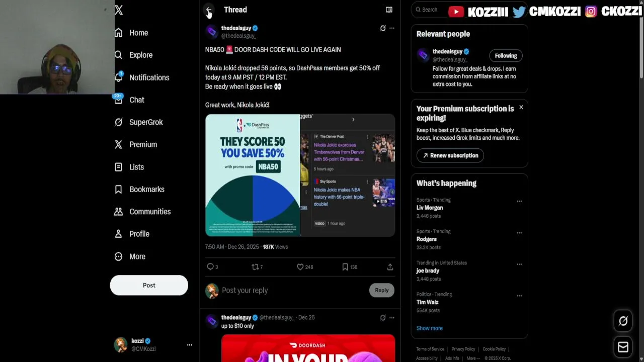Bookmark the NBA50 tweet

[x=345, y=267]
